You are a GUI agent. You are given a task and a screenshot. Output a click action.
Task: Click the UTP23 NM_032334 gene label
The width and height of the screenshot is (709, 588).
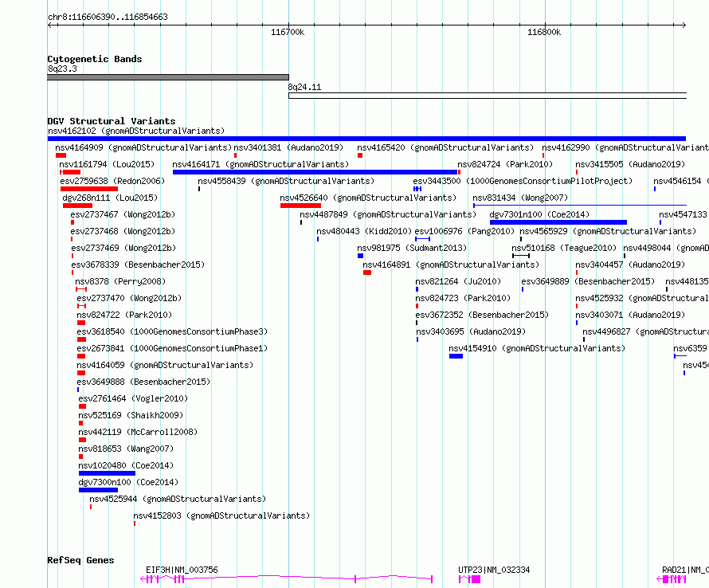(x=494, y=570)
